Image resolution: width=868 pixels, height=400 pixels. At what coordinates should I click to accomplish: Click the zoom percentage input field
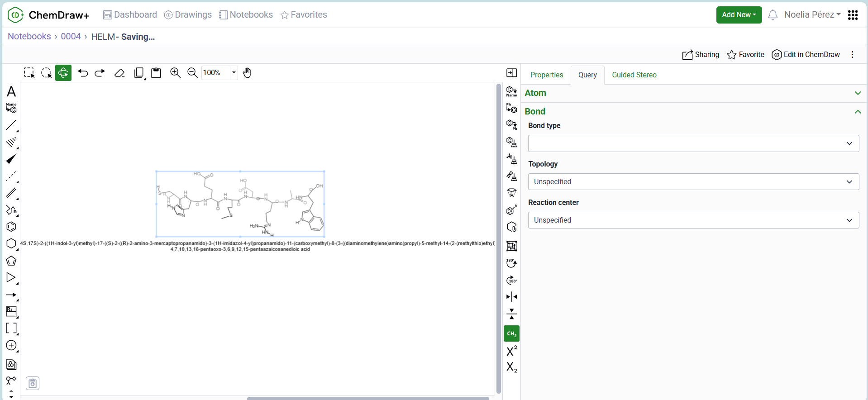tap(215, 73)
